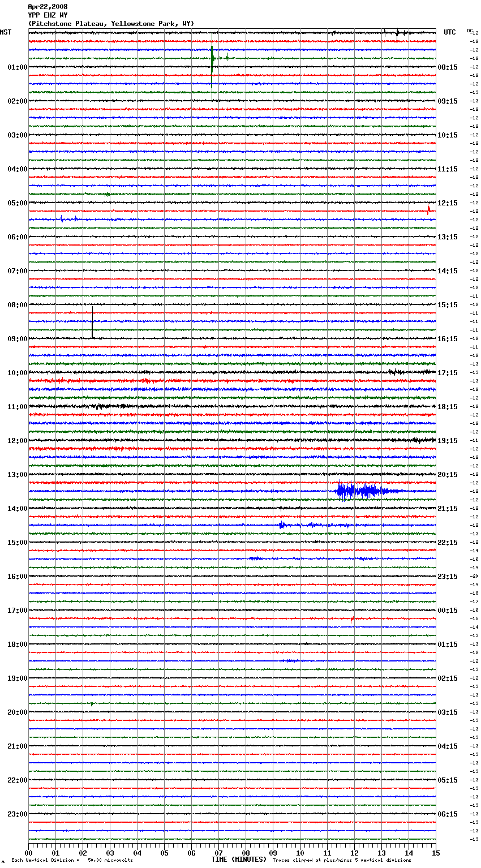This screenshot has height=868, width=481.
Task: Click minute 00 on the time axis
Action: click(x=28, y=853)
